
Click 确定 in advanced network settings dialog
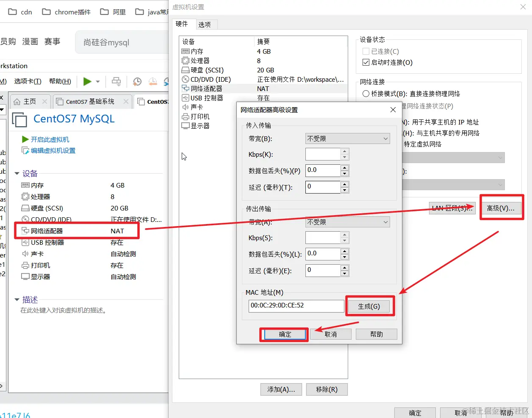(285, 334)
